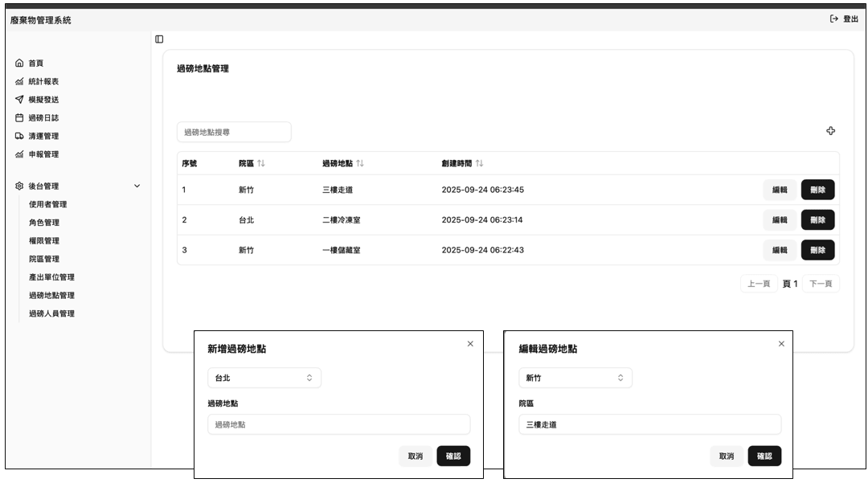The image size is (868, 483).
Task: Go to 申報管理 page
Action: [43, 154]
